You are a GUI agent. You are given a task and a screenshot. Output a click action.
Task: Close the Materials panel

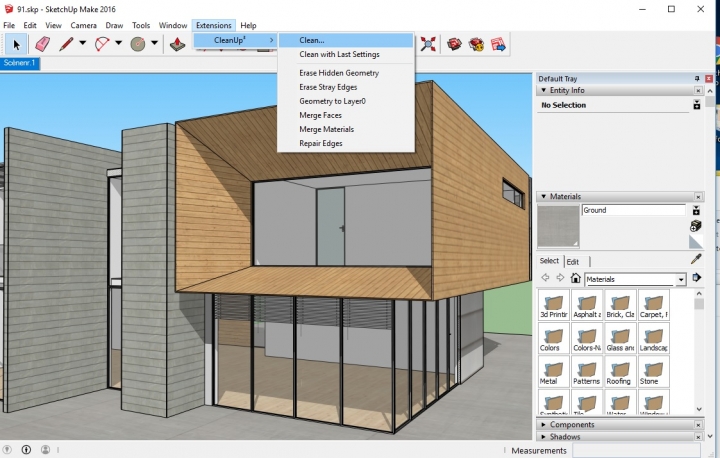tap(698, 197)
